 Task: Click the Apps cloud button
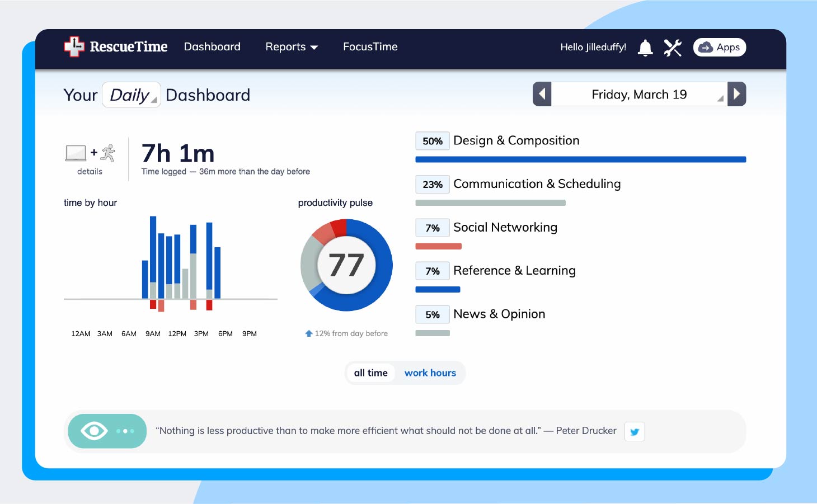720,48
